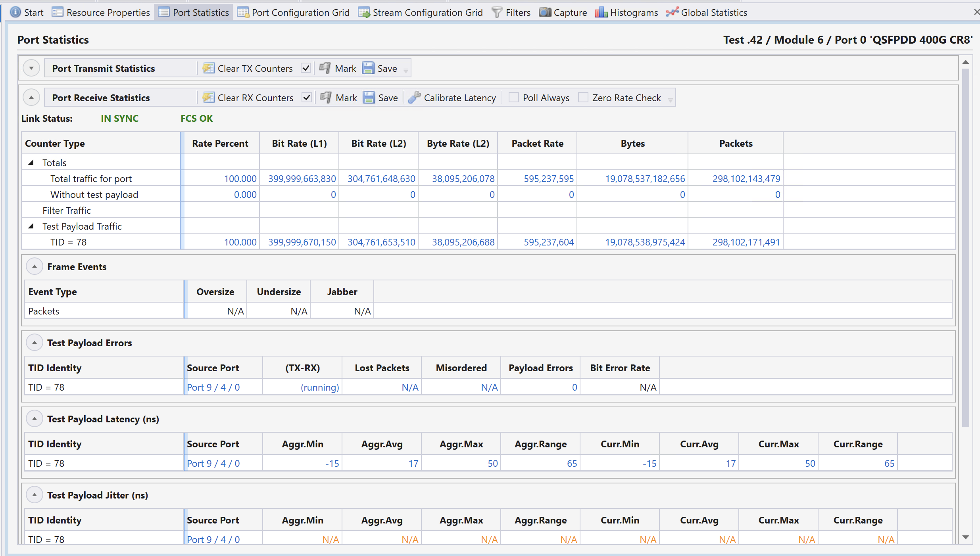This screenshot has width=980, height=556.
Task: Collapse the Port Receive Statistics section
Action: [x=31, y=98]
